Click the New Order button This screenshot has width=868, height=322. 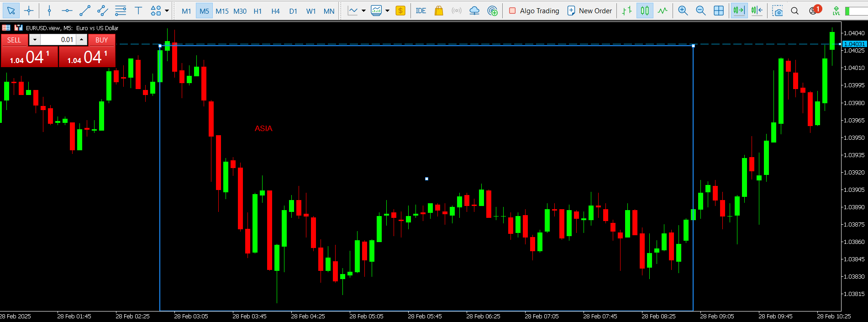coord(589,11)
